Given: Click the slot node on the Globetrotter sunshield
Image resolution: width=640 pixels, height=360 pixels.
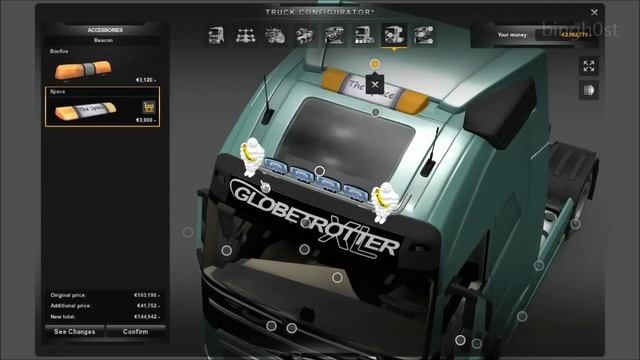Looking at the screenshot, I should 305,223.
